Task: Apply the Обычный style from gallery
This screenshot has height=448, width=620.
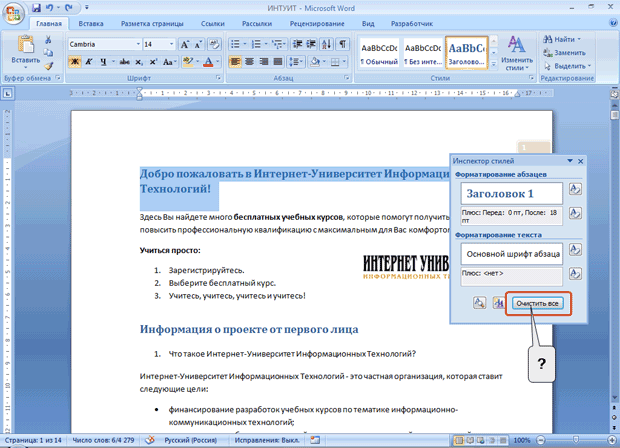Action: [379, 53]
